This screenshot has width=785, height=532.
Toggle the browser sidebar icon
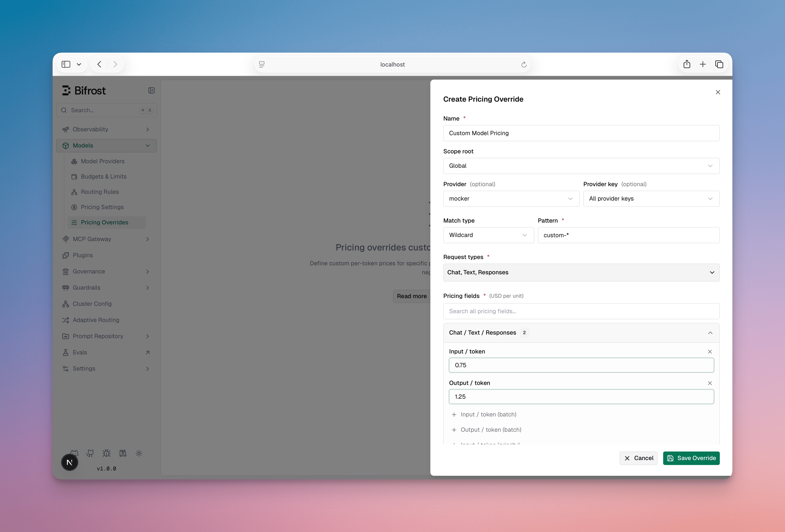[x=66, y=64]
